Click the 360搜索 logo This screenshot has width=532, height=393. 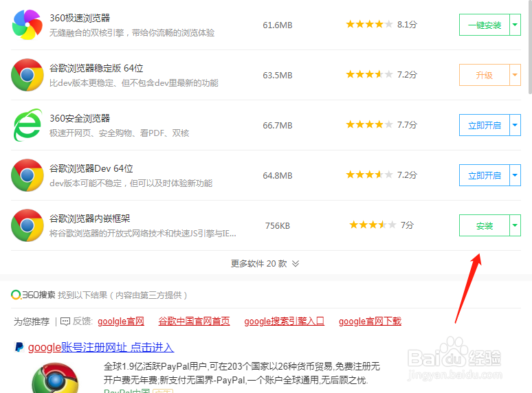[x=33, y=295]
